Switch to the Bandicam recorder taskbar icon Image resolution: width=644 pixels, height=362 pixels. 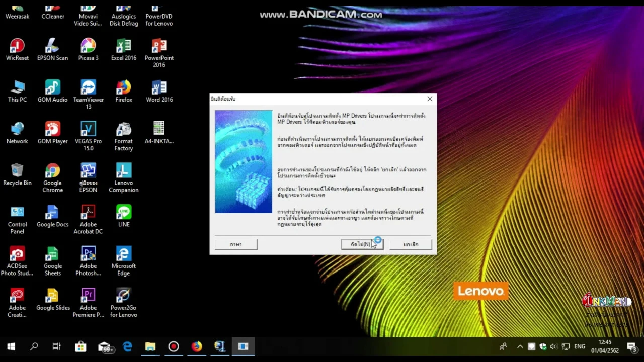[174, 346]
